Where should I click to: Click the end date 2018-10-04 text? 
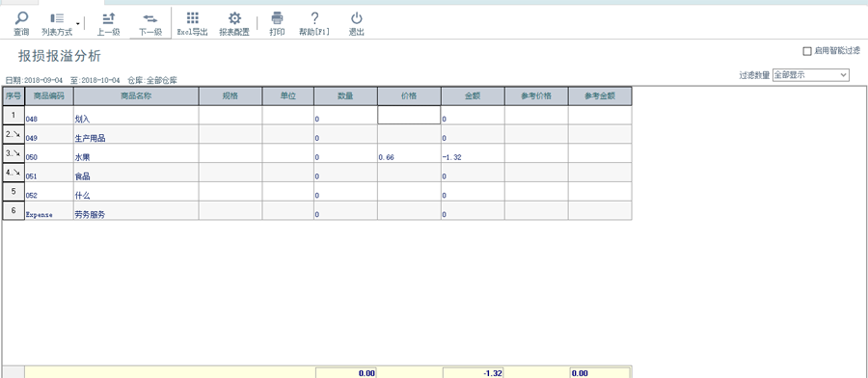pyautogui.click(x=99, y=80)
